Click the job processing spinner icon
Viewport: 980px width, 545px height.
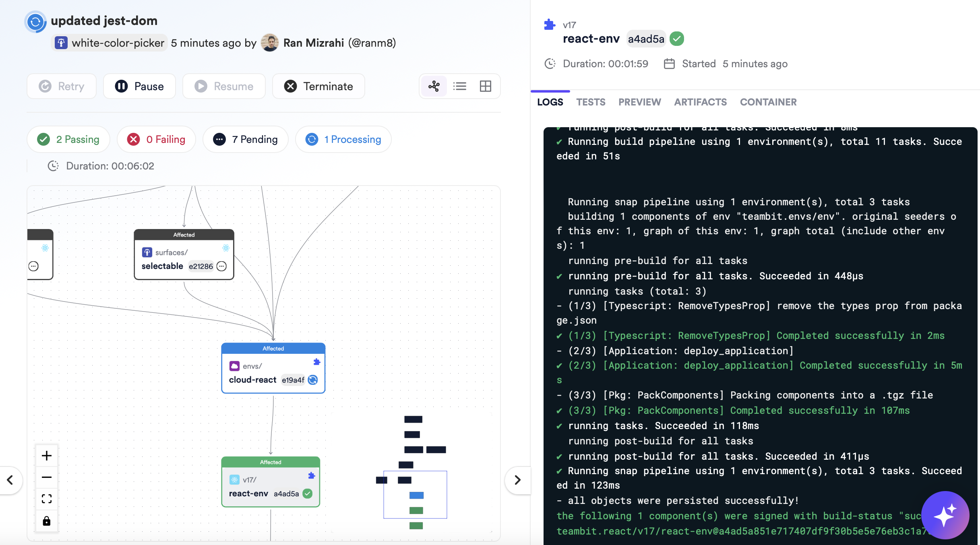coord(35,21)
